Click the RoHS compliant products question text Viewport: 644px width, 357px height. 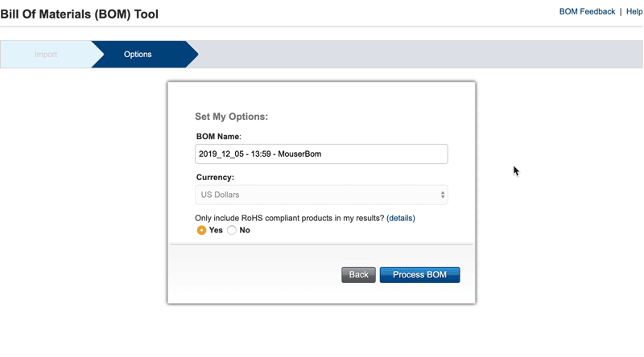[x=290, y=218]
